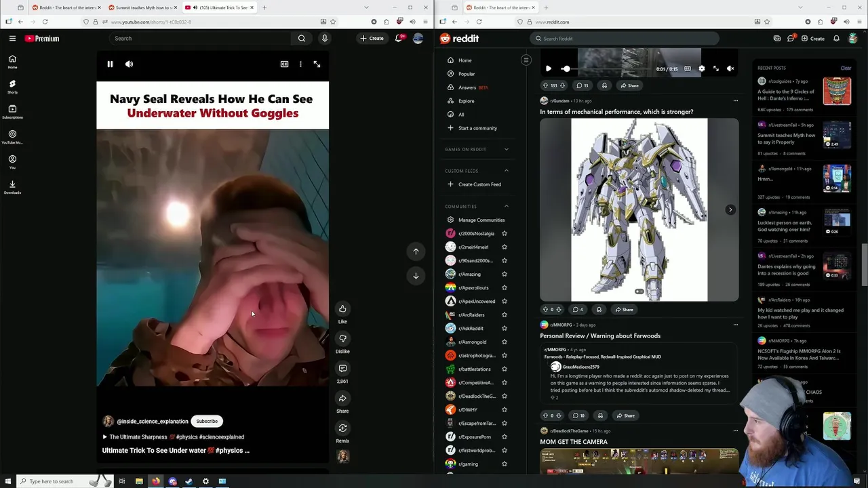The image size is (868, 488).
Task: Open the Reddit chat icon in the header
Action: pos(791,39)
